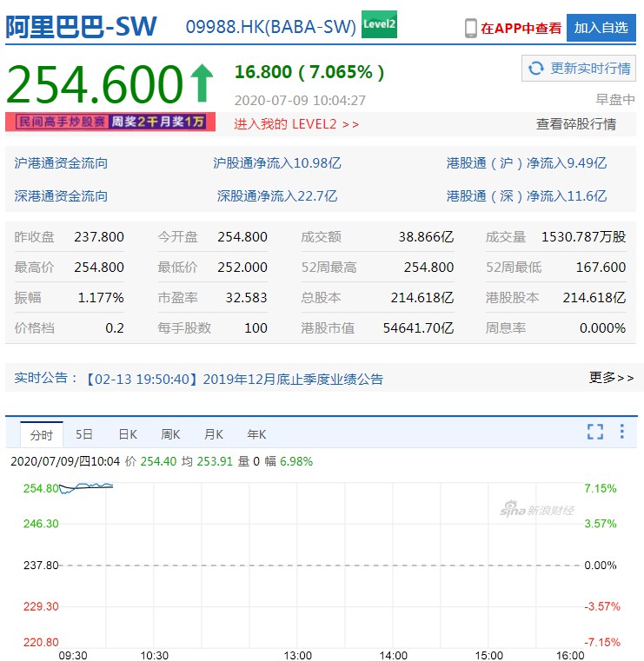
Task: Click the 52周最低 value 167.600
Action: (601, 268)
